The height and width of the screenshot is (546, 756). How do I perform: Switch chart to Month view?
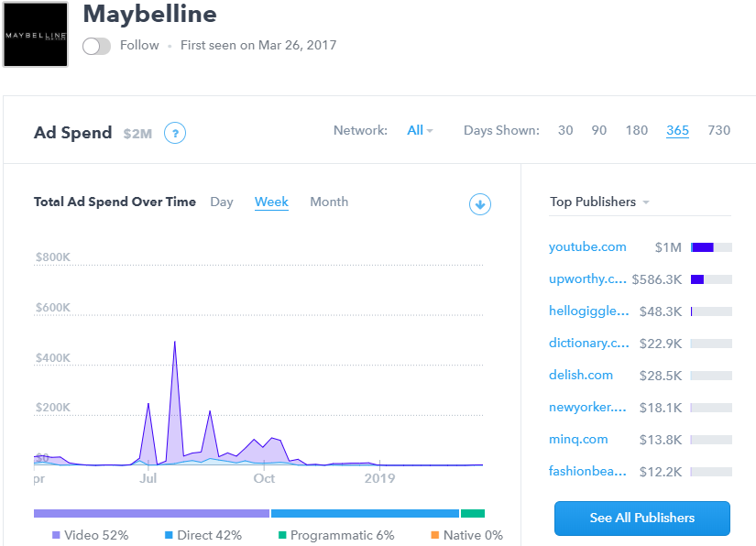(329, 202)
